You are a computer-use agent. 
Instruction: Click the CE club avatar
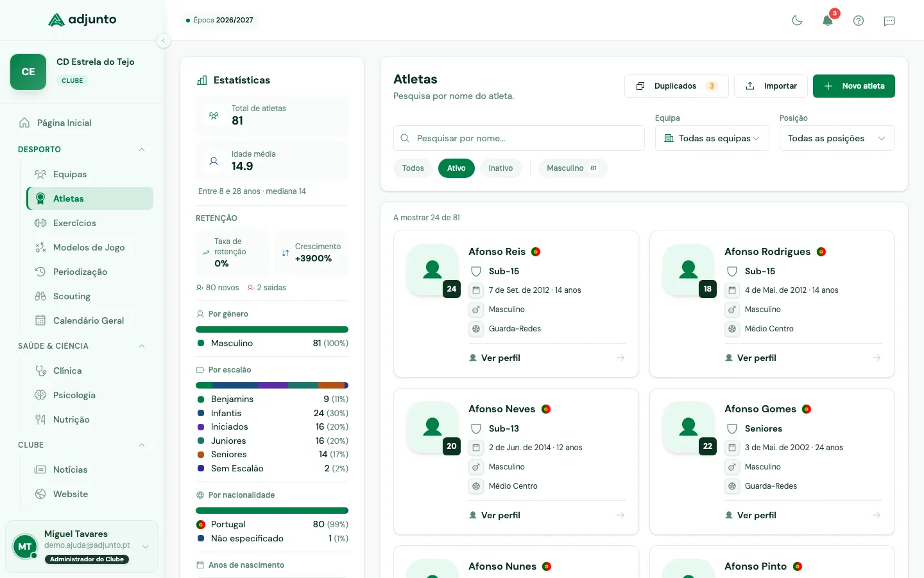click(x=28, y=72)
